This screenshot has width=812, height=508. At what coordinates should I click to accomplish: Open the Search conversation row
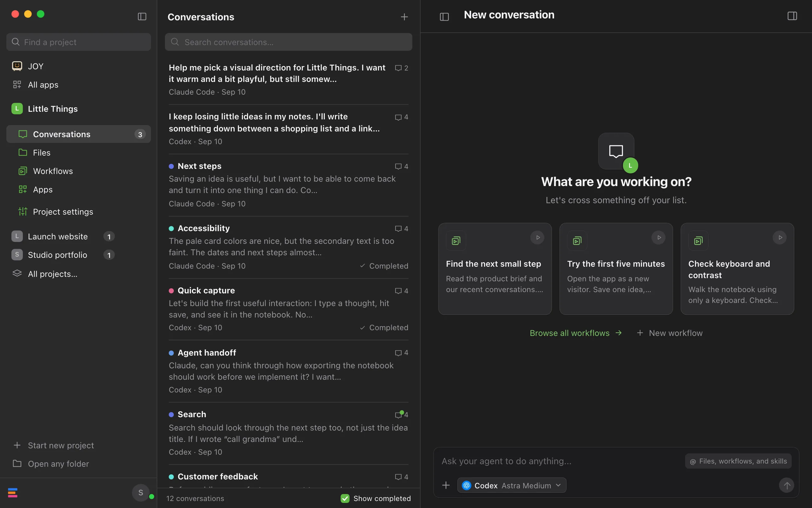point(288,433)
